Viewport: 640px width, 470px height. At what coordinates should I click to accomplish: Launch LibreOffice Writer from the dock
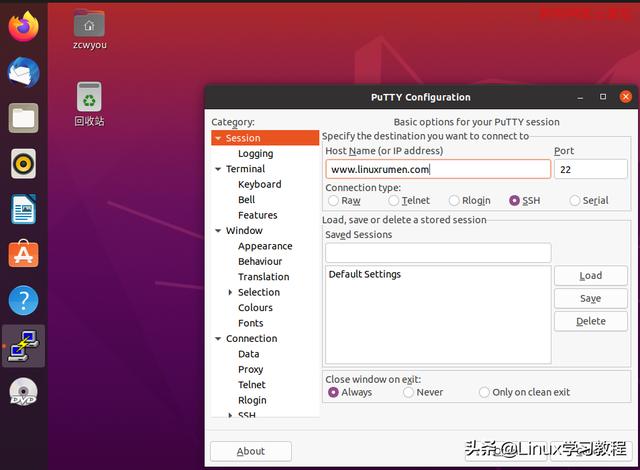(x=23, y=209)
